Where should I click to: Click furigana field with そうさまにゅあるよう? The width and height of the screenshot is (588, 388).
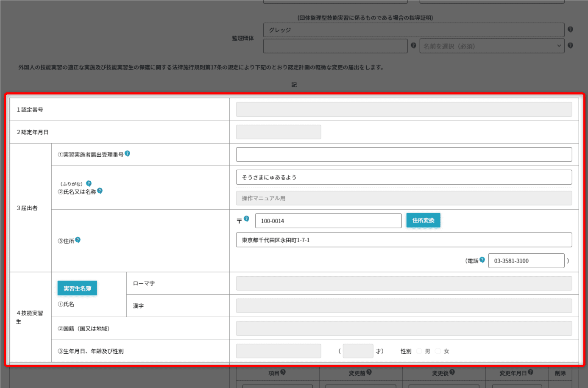[x=404, y=177]
